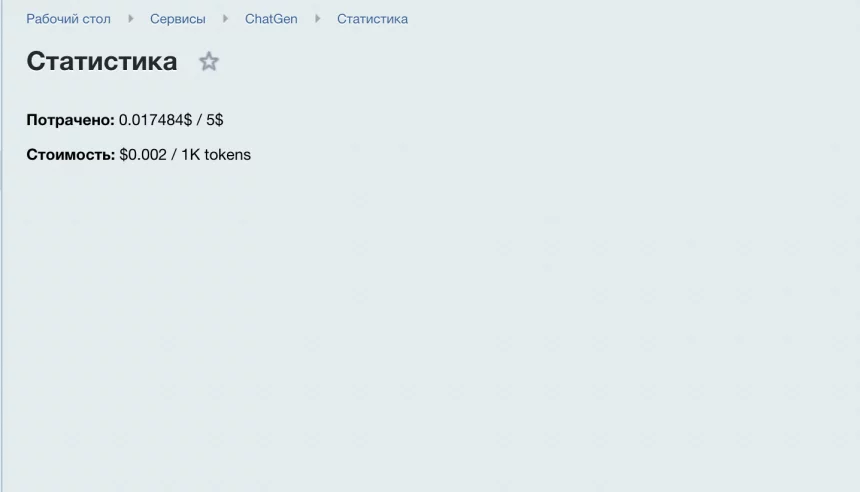
Task: Go to Сервисы in the breadcrumb
Action: coord(178,19)
